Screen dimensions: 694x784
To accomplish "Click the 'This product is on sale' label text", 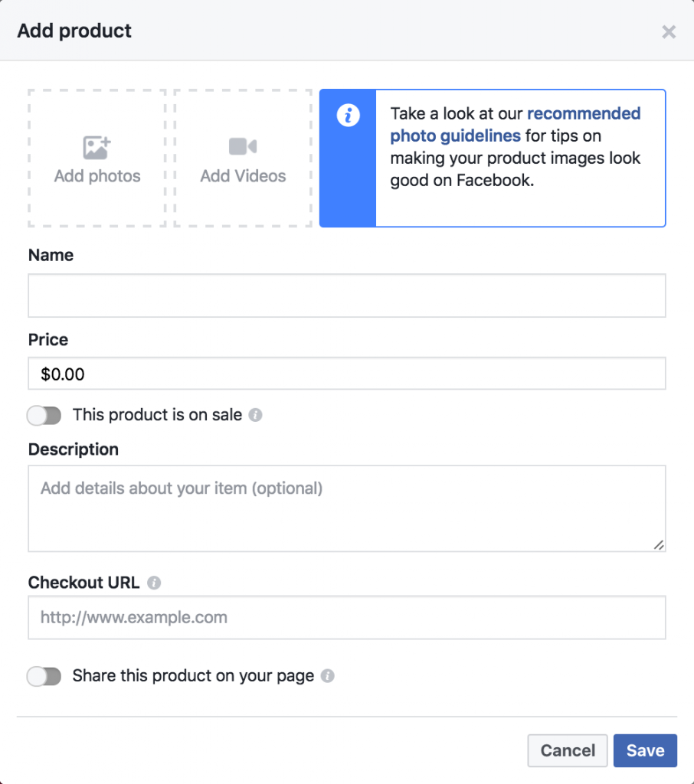I will click(157, 415).
